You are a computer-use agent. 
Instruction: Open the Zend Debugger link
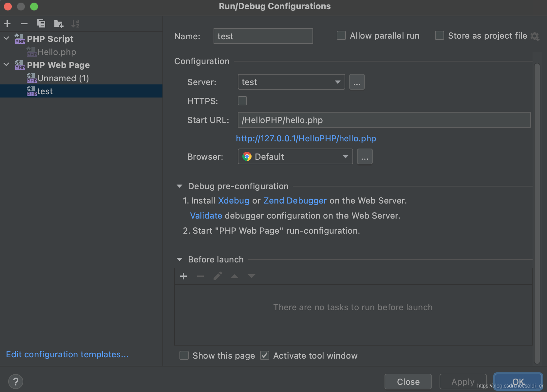click(295, 201)
